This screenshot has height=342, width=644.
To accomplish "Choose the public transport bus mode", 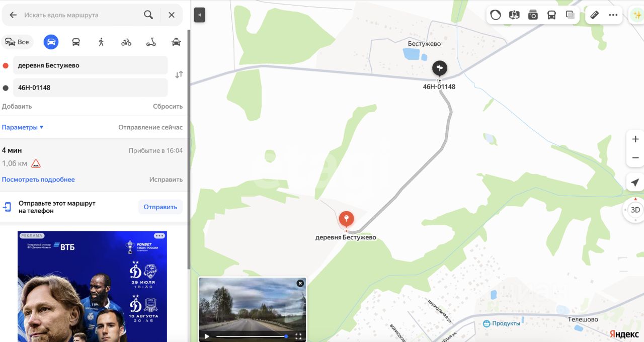I will (x=76, y=42).
